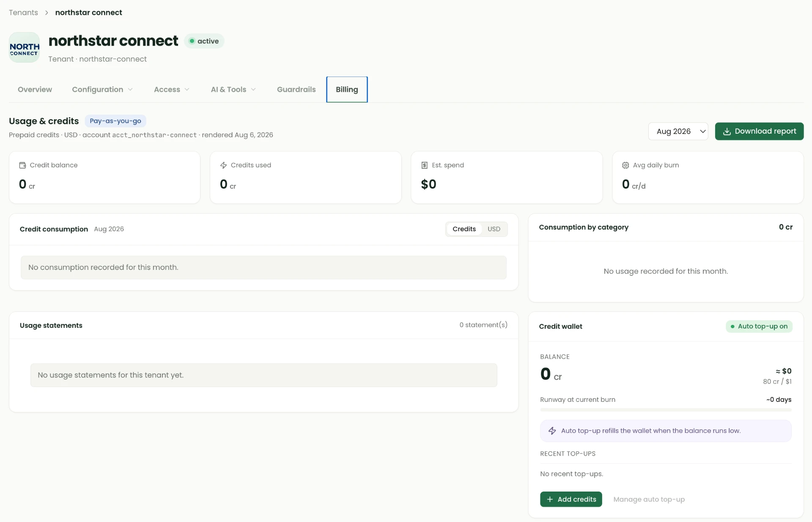Image resolution: width=812 pixels, height=522 pixels.
Task: Navigate to Tenants in the breadcrumb
Action: tap(23, 13)
